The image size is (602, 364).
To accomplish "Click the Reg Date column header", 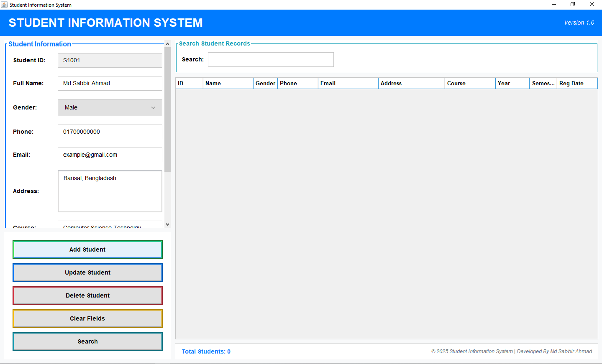I will (577, 83).
